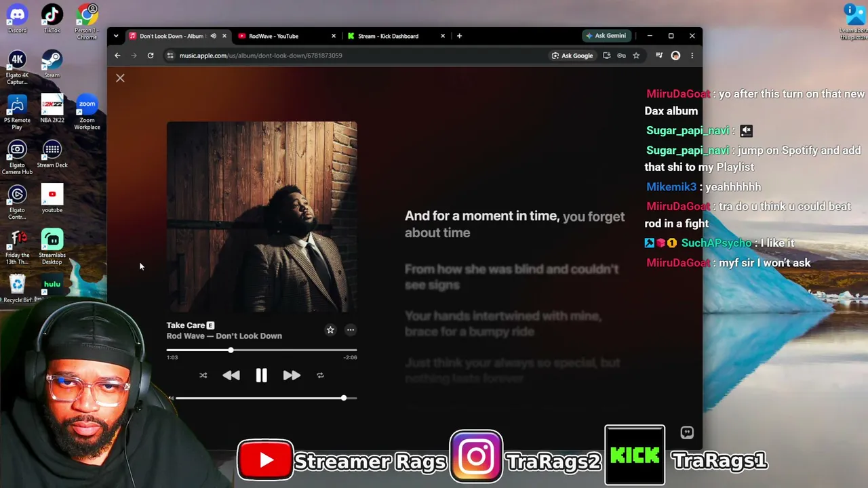The width and height of the screenshot is (868, 488).
Task: Open the Friday the 13th game shortcut
Action: [x=17, y=247]
